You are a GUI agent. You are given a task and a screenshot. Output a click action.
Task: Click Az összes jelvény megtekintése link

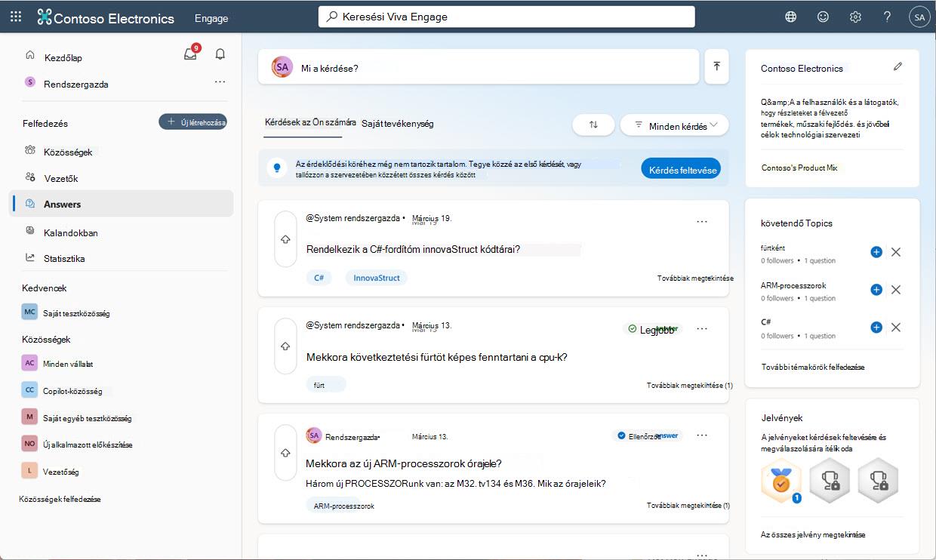pyautogui.click(x=813, y=534)
